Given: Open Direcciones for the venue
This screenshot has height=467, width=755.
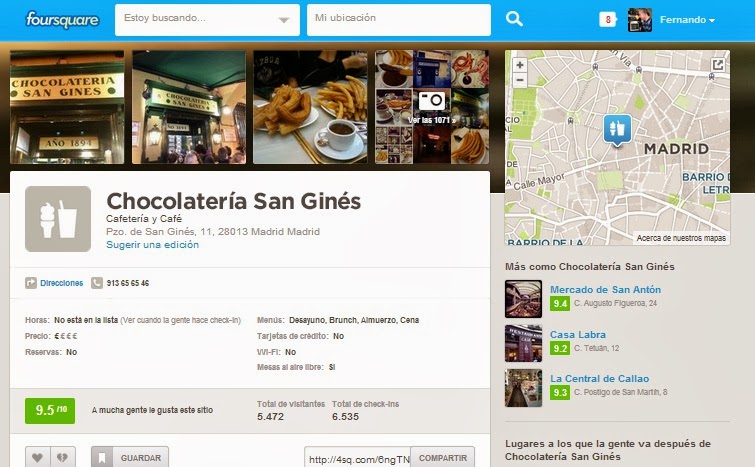Looking at the screenshot, I should pyautogui.click(x=62, y=283).
